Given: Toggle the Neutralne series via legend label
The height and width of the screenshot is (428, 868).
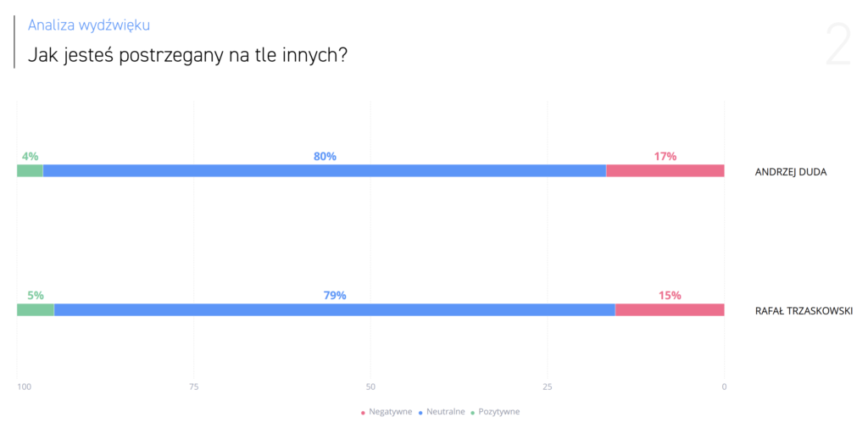Looking at the screenshot, I should 445,412.
